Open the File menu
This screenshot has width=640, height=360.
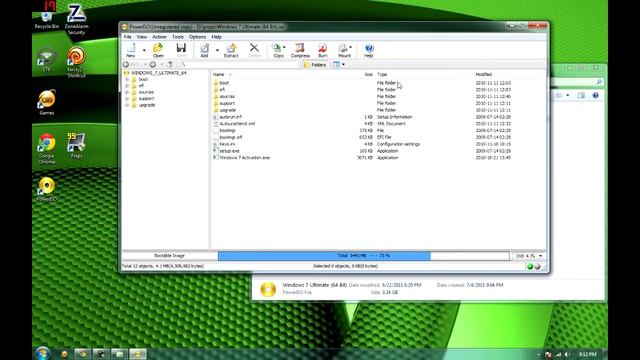pyautogui.click(x=128, y=37)
